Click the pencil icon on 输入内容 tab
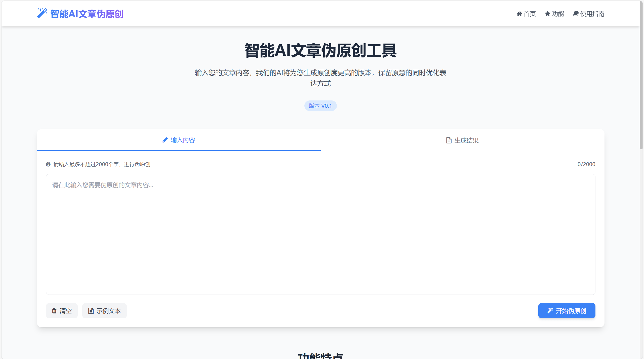The image size is (644, 359). point(165,140)
